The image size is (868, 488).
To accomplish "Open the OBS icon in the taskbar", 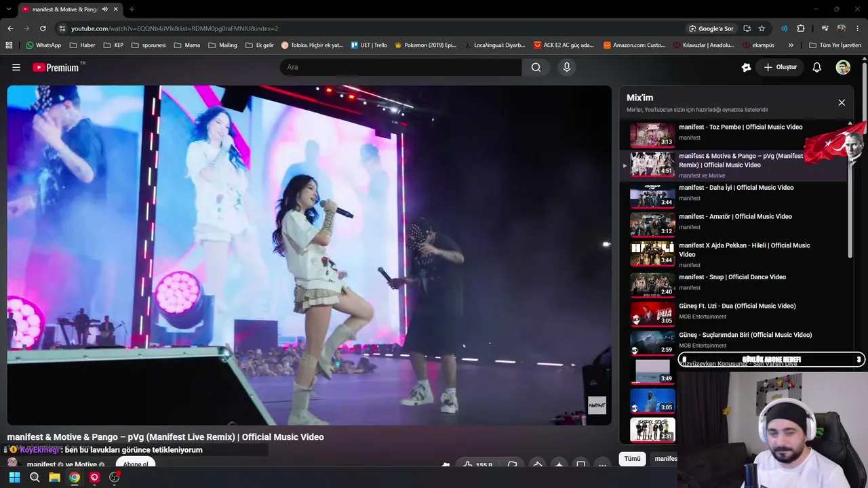I will click(x=115, y=477).
